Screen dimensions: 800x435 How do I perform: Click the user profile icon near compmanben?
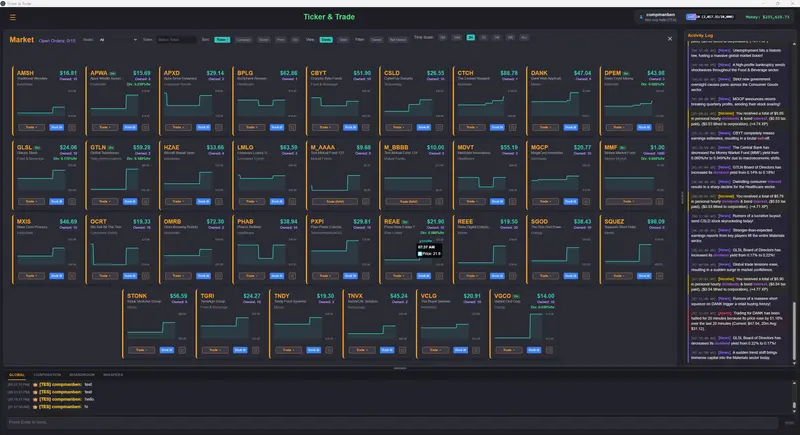[641, 17]
